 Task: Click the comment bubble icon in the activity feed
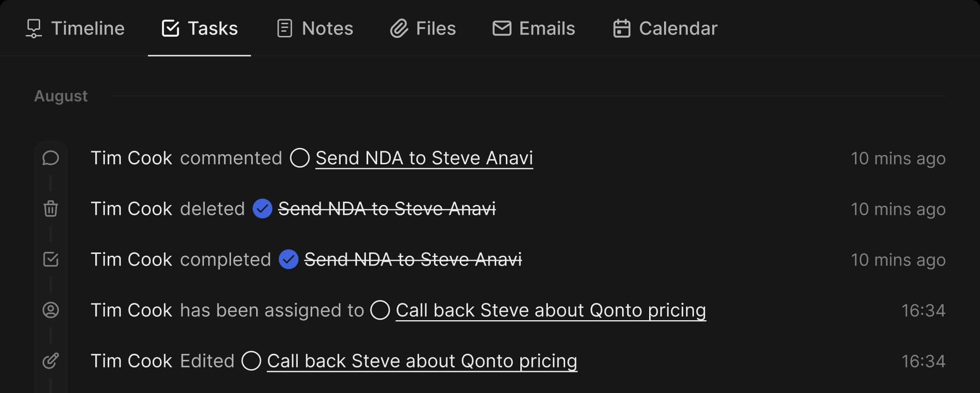50,158
